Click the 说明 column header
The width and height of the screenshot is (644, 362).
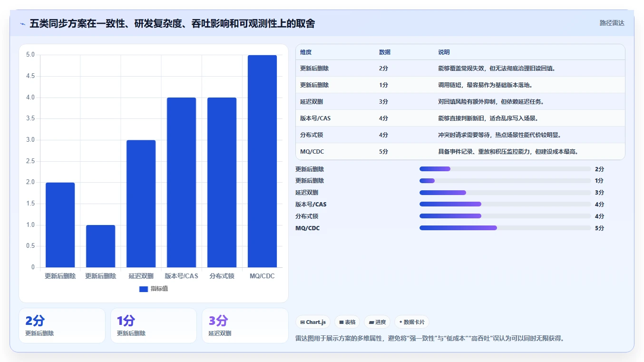click(x=444, y=52)
